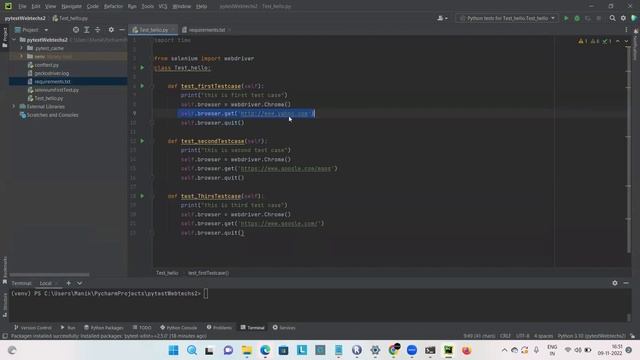
Task: Open the user account icon in the toolbar
Action: (x=442, y=18)
